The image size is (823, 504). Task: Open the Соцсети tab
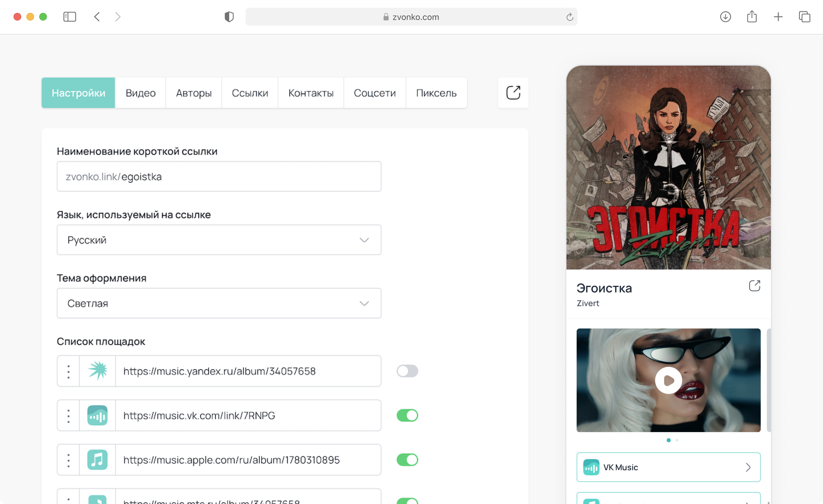pos(375,93)
